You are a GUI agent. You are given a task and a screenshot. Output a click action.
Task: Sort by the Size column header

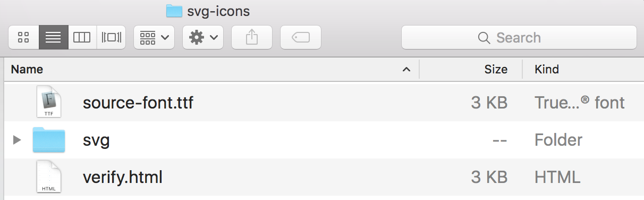coord(496,69)
